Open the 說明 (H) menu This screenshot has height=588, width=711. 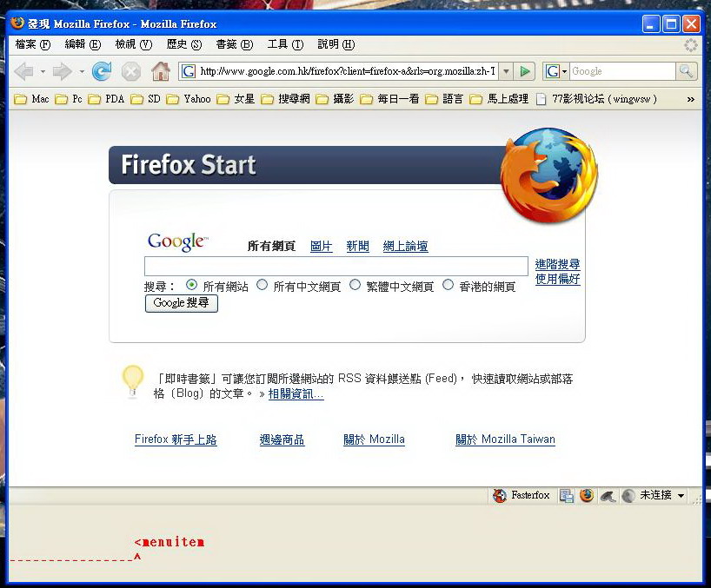point(336,44)
